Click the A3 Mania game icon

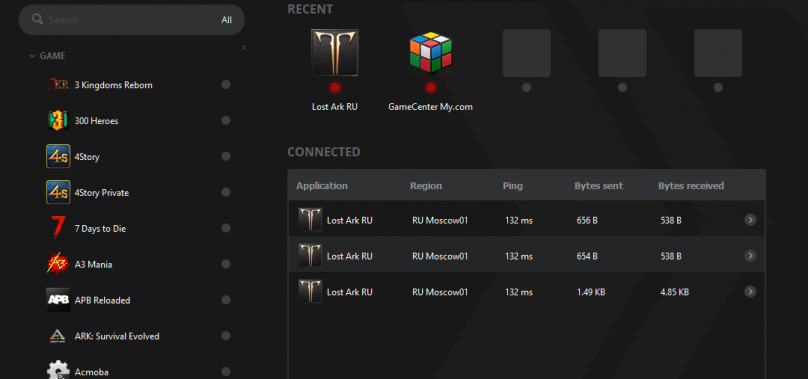pyautogui.click(x=58, y=264)
